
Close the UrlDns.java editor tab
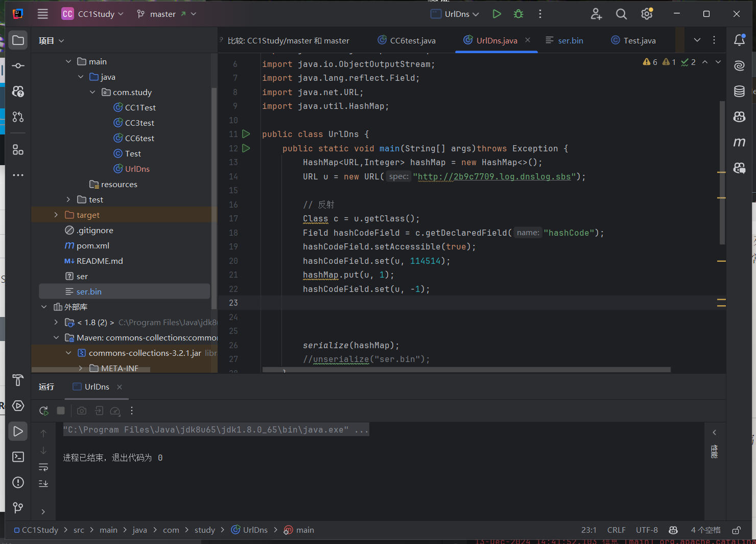click(x=528, y=40)
